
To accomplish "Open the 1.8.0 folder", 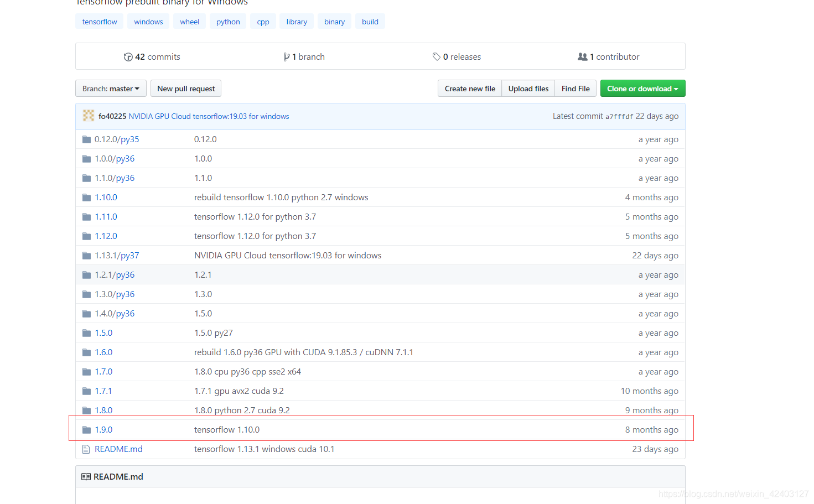I will 103,411.
